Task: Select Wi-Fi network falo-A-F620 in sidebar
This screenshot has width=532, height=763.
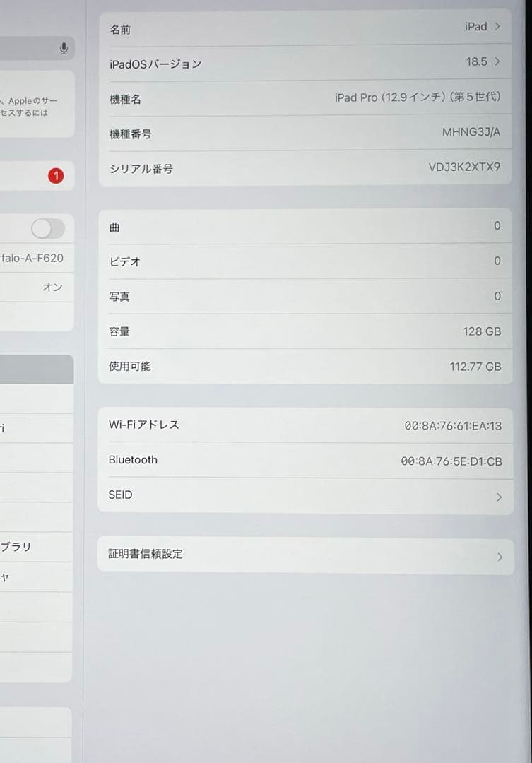Action: pyautogui.click(x=37, y=258)
